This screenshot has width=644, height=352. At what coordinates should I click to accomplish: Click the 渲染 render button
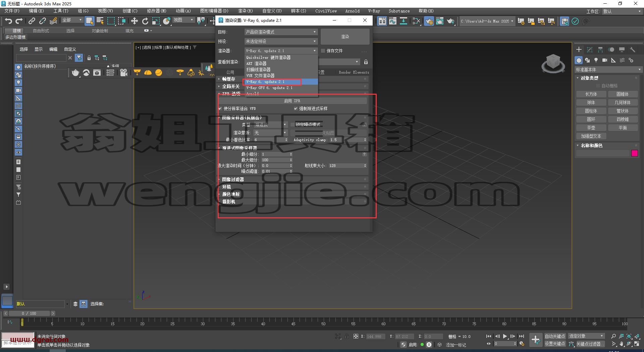pyautogui.click(x=345, y=37)
